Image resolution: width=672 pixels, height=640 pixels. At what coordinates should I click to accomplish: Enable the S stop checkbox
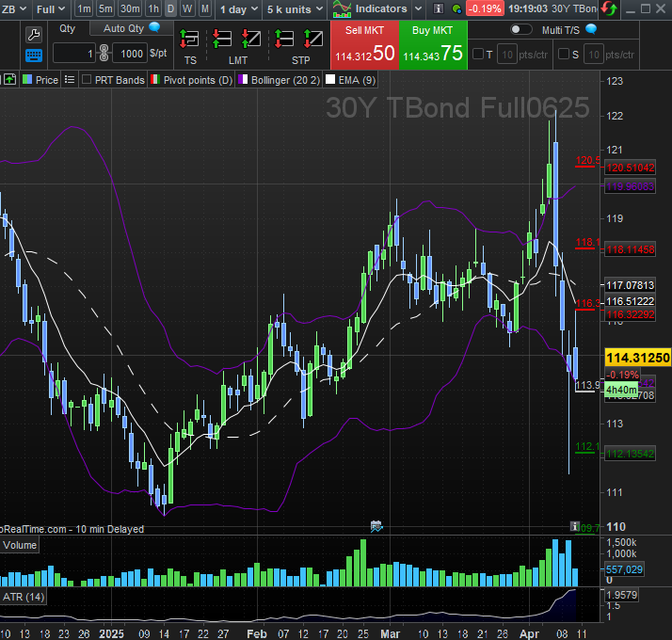click(x=565, y=54)
